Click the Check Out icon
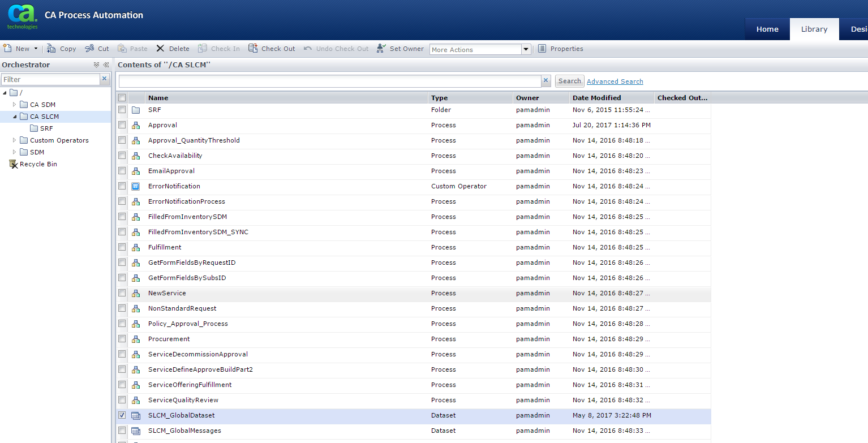Viewport: 868px width, 443px height. (253, 49)
